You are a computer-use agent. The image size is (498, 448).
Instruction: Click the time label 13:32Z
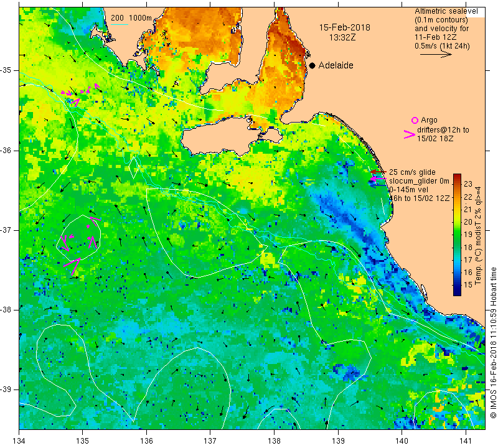tap(342, 37)
